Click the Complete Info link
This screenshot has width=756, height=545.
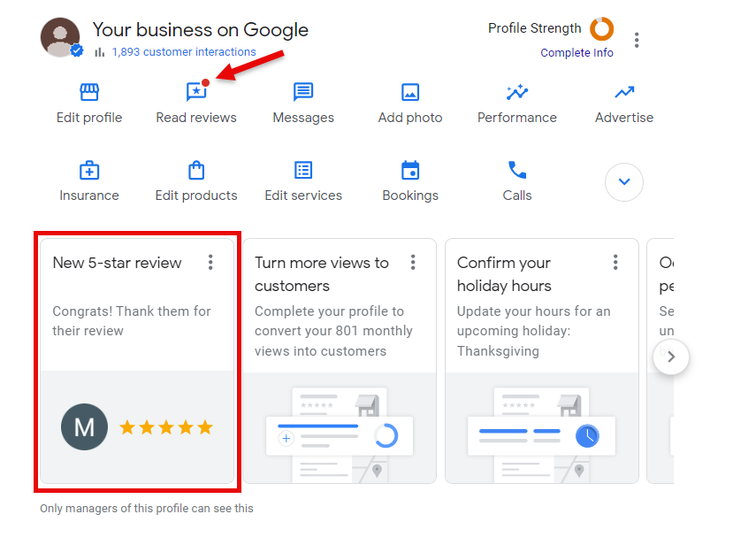pyautogui.click(x=577, y=52)
